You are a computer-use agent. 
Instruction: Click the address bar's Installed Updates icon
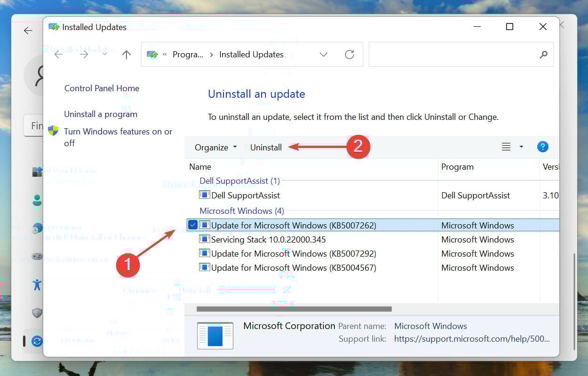(152, 55)
